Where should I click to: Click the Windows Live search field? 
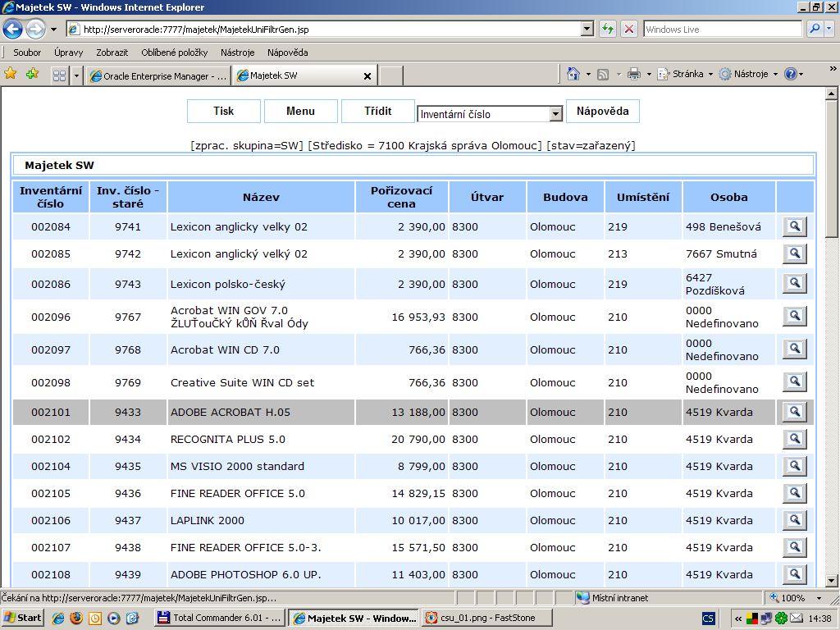pyautogui.click(x=722, y=30)
